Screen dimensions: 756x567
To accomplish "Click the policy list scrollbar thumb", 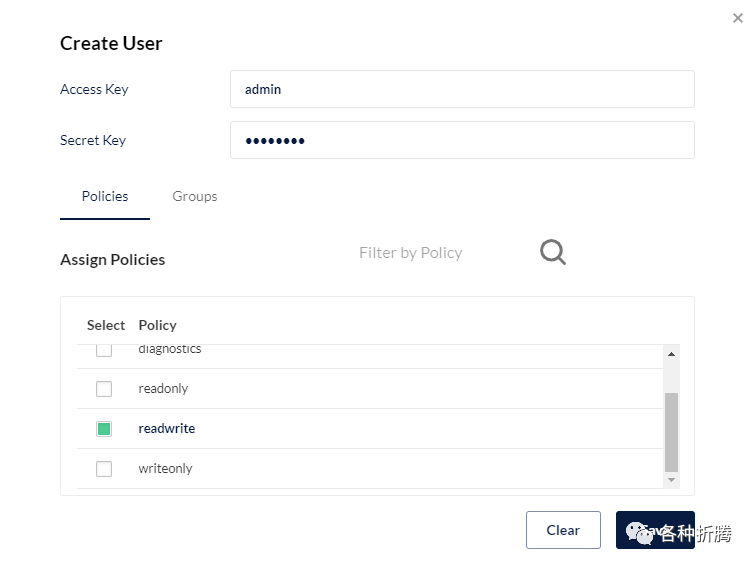I will click(671, 430).
